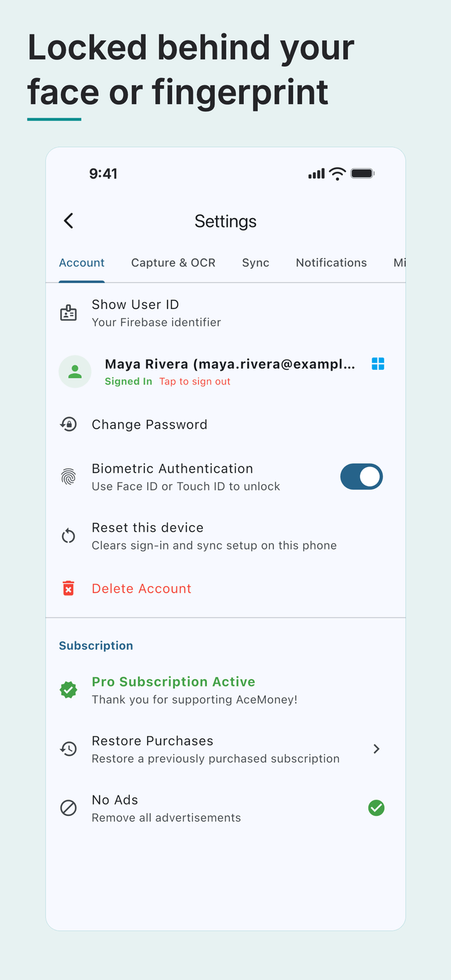Screen dimensions: 451x980
Task: Tap the Biometric Authentication title
Action: (172, 468)
